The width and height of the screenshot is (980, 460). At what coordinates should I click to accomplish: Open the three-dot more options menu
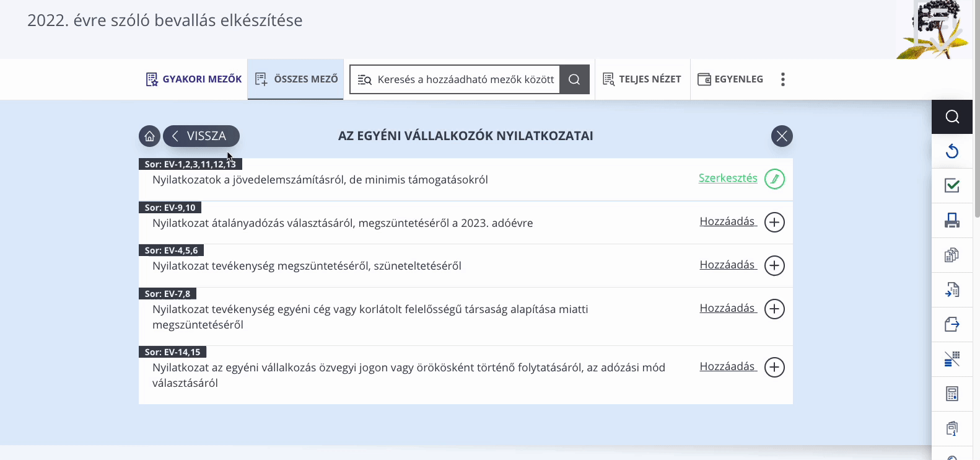click(x=783, y=79)
